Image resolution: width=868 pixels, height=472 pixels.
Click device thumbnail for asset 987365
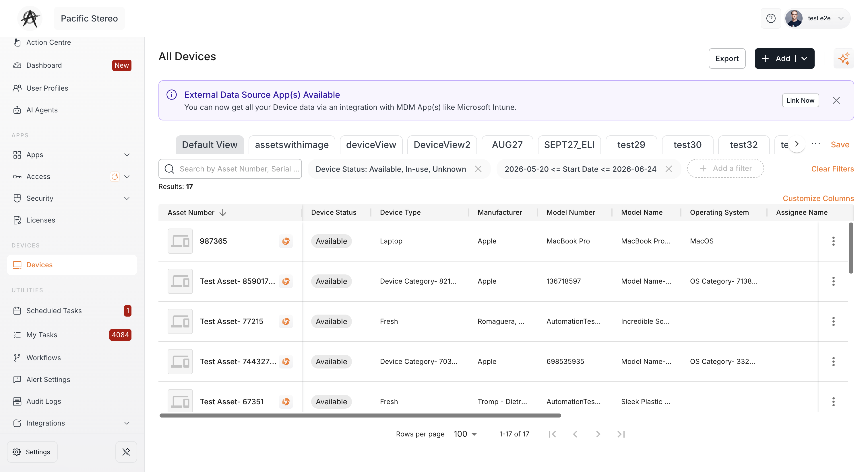point(180,241)
